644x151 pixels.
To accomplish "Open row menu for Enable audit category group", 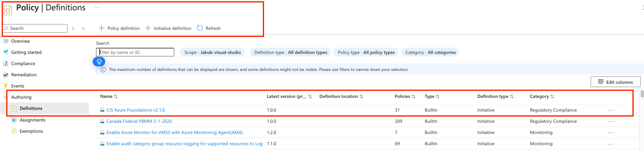I will tap(611, 144).
